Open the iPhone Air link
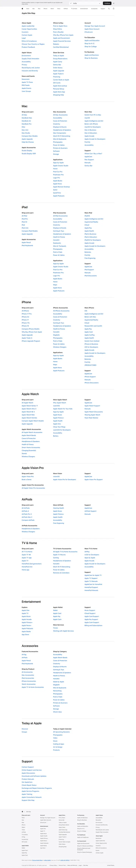This screenshot has height=868, width=136. coord(25,317)
